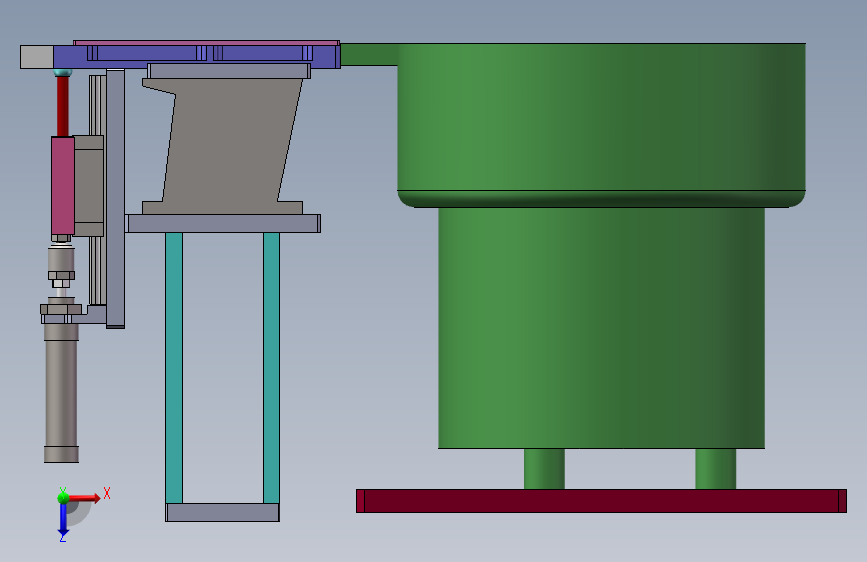
Task: Pick the dark red base plate
Action: [601, 501]
